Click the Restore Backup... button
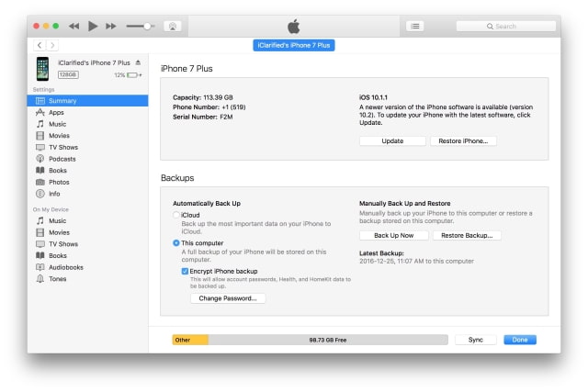This screenshot has height=392, width=588. (467, 235)
